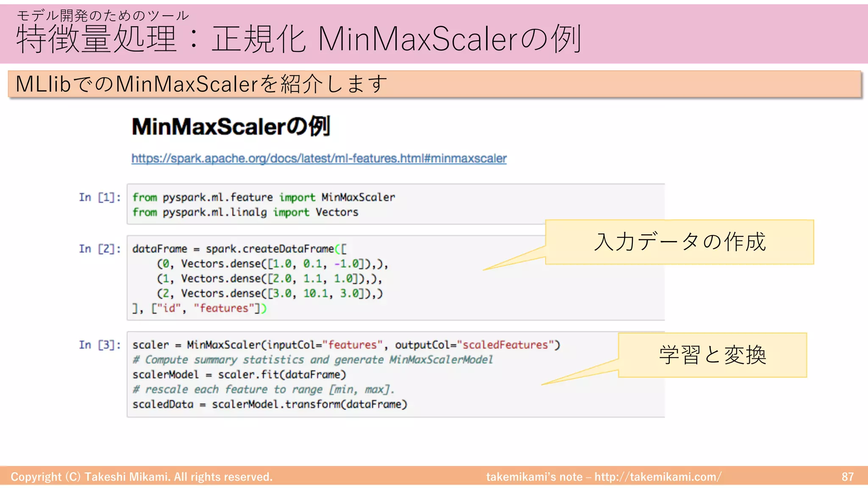Click the slide title '特徴量処理：正規化 MinMaxScalerの例'
868x488 pixels.
pyautogui.click(x=299, y=39)
